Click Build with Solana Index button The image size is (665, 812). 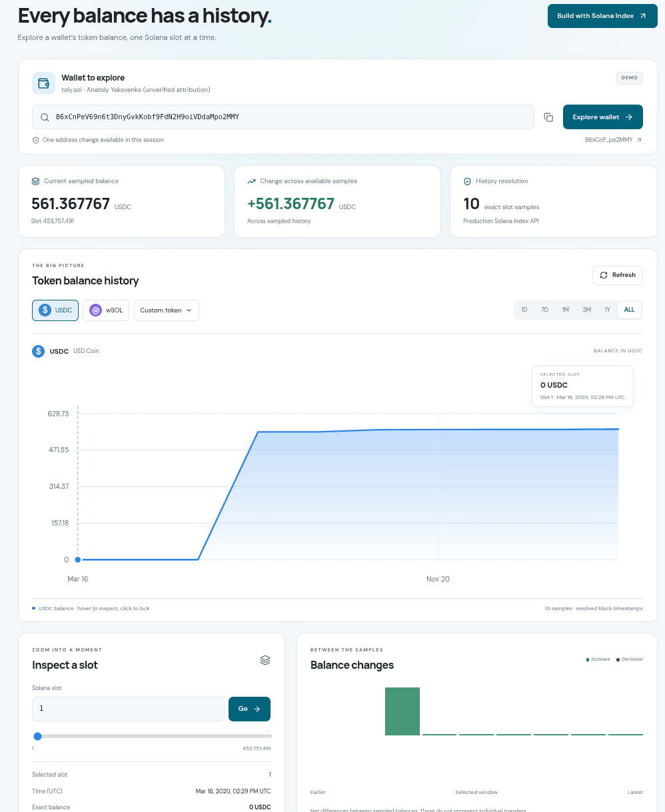(x=602, y=16)
